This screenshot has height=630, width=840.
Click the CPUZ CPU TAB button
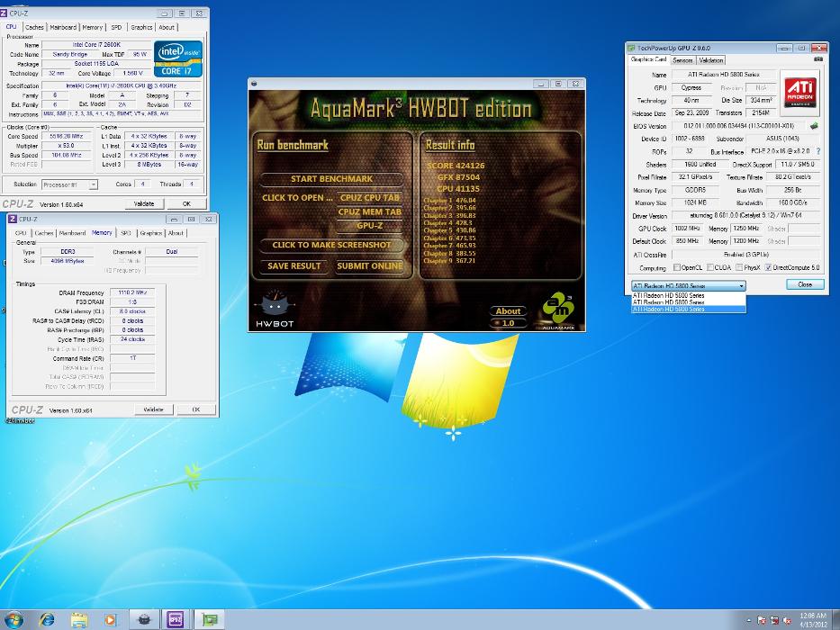tap(370, 198)
